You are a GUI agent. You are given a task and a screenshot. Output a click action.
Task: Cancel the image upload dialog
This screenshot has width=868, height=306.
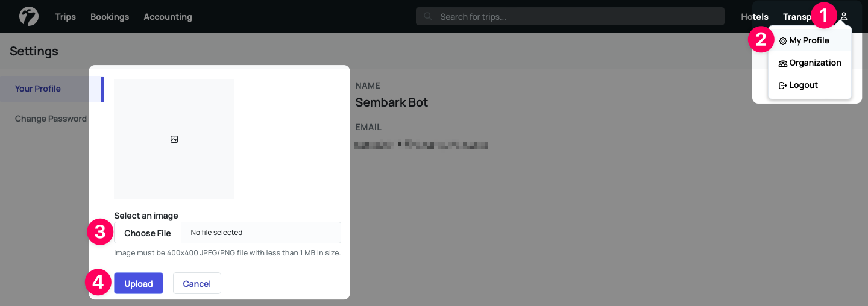[x=197, y=283]
